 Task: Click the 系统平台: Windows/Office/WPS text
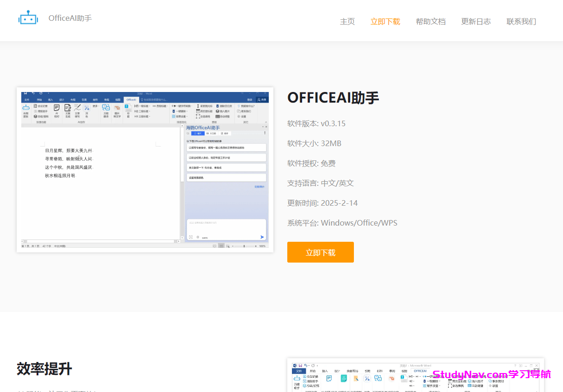342,223
